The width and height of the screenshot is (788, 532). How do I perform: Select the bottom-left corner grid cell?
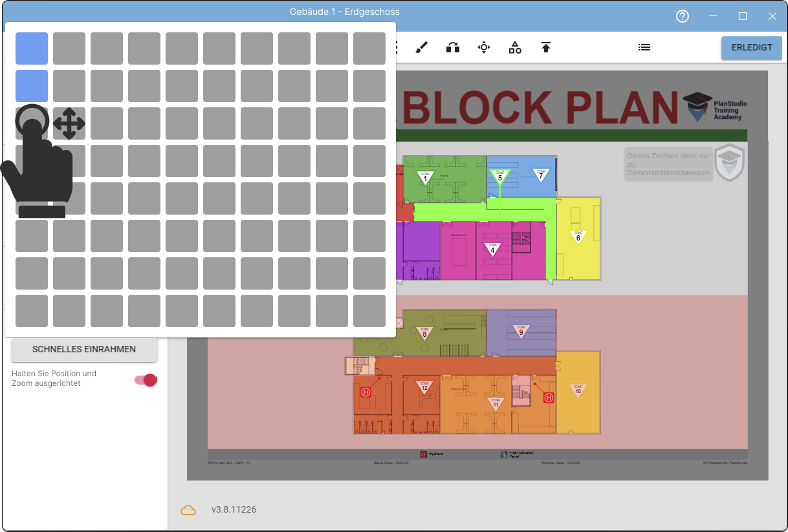pos(32,311)
